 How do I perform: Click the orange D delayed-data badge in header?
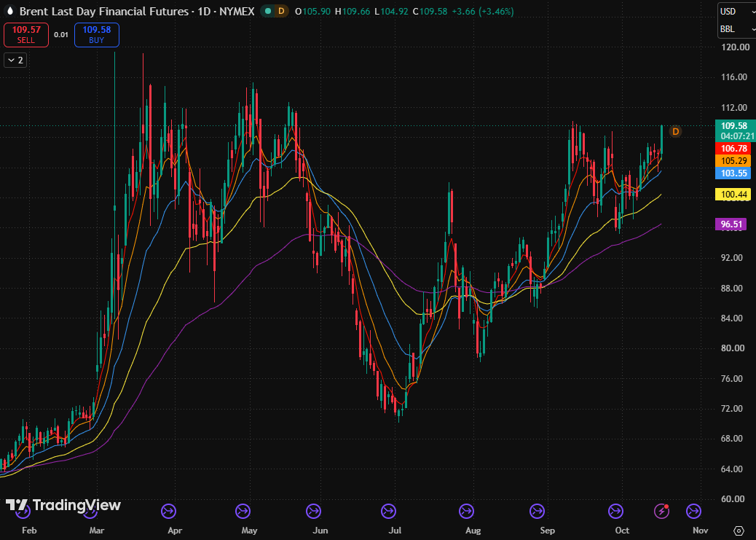pyautogui.click(x=281, y=11)
